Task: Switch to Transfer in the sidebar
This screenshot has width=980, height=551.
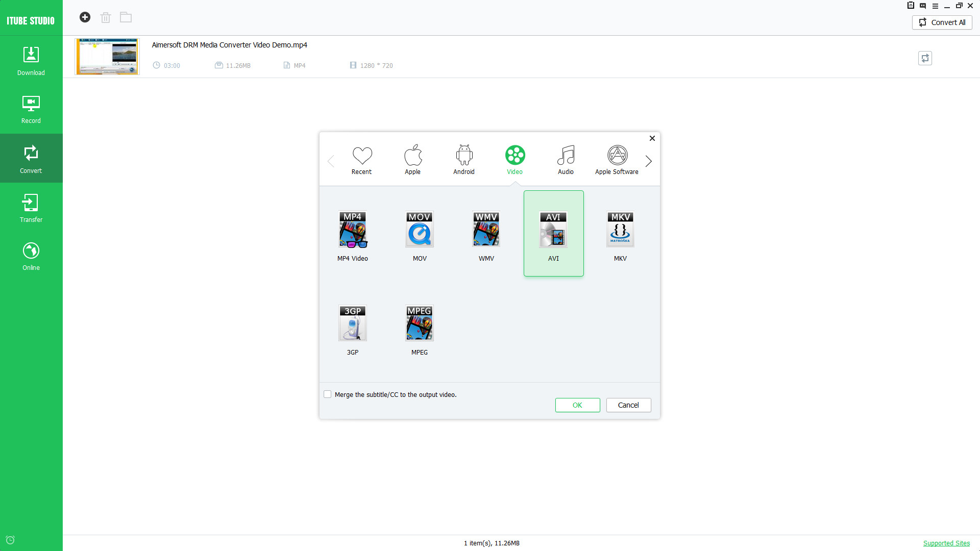Action: point(31,207)
